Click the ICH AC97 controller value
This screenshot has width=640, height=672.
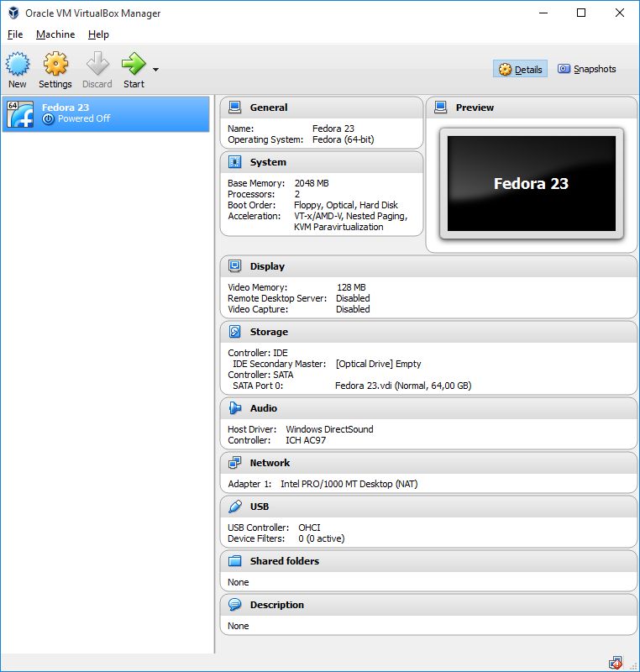306,440
